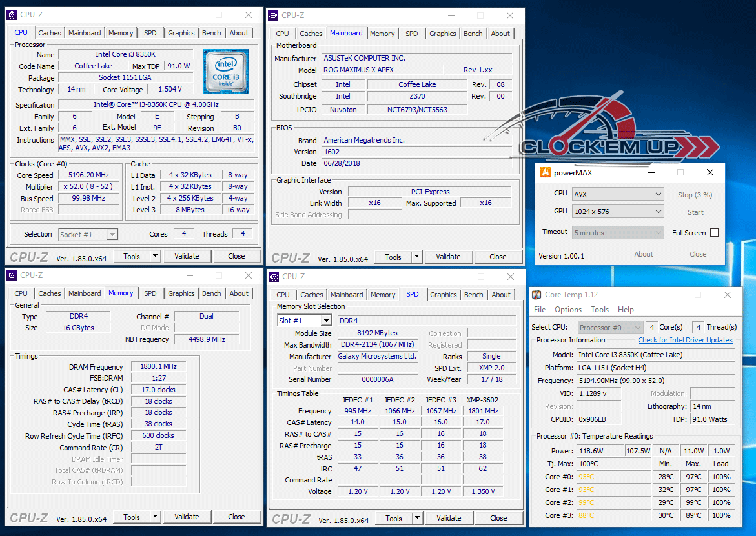Click the CPU-Z title icon in the mainboard window

[x=273, y=15]
